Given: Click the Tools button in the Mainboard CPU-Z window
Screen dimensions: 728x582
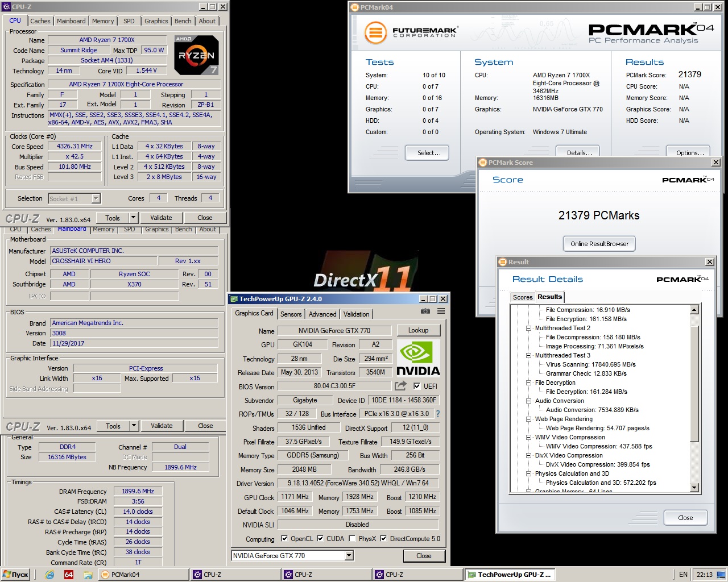Looking at the screenshot, I should pos(113,426).
